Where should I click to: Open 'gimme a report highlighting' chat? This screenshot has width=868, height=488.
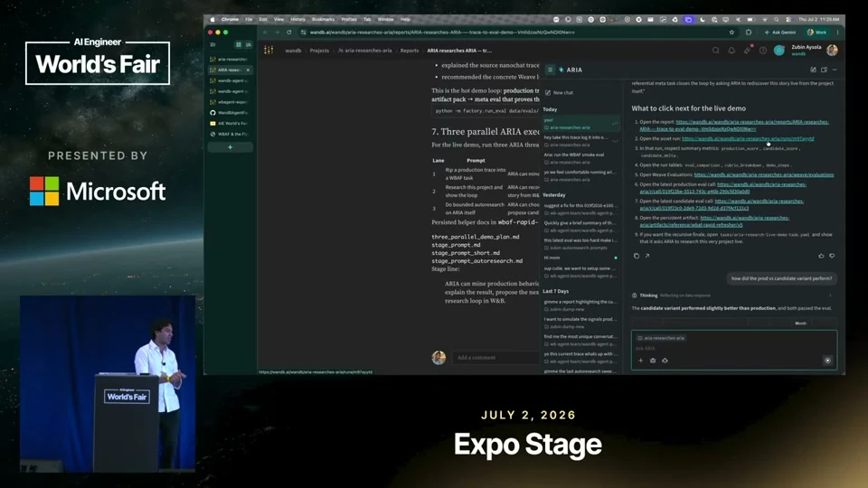coord(580,305)
